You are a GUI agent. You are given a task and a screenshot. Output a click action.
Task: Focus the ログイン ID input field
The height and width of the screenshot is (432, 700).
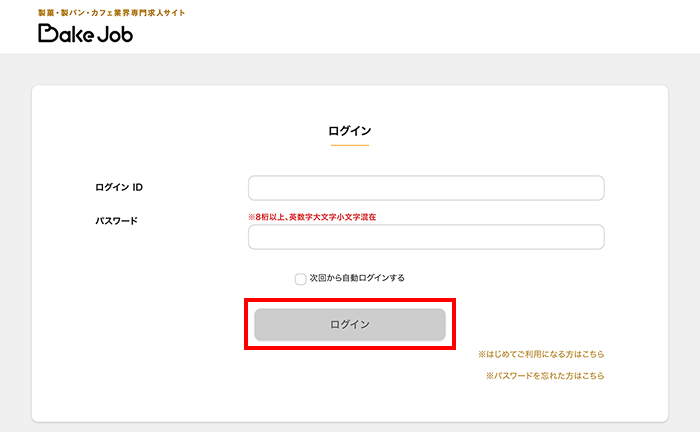(x=426, y=188)
